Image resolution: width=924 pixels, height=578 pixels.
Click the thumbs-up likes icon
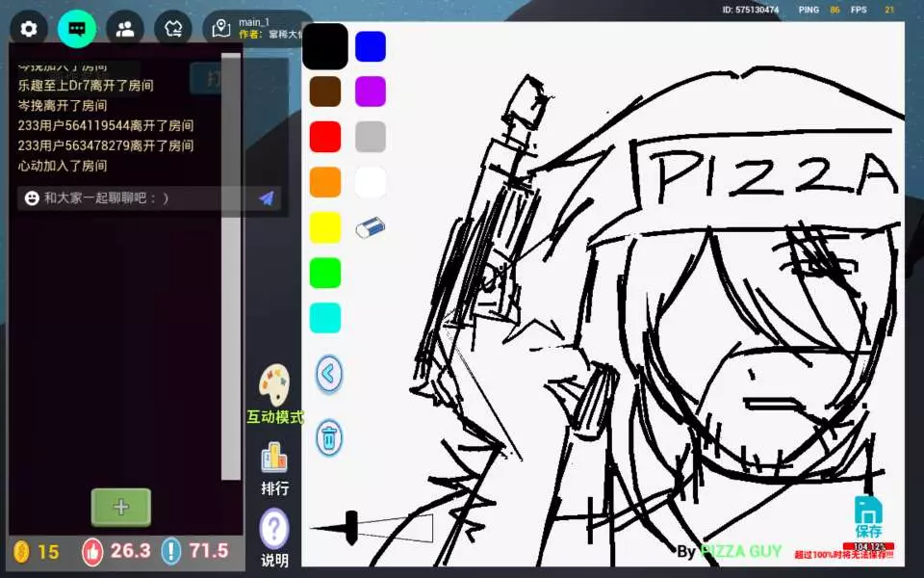[92, 552]
